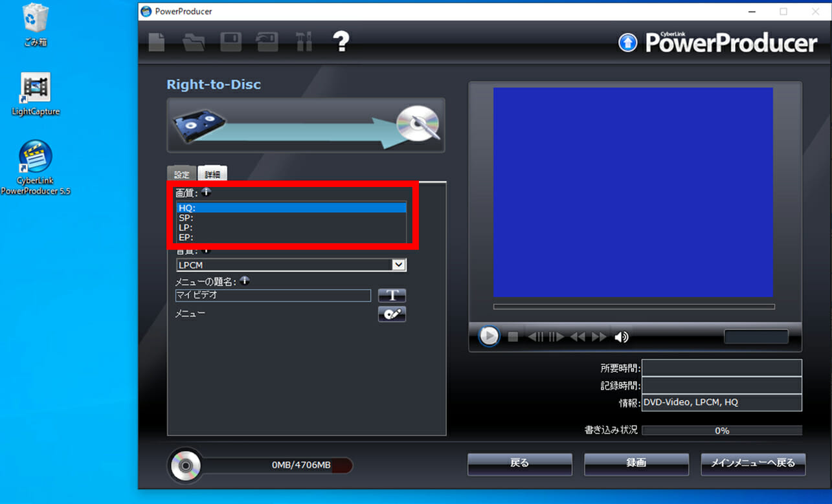Switch to the 詳細 tab
This screenshot has height=504, width=832.
coord(212,173)
